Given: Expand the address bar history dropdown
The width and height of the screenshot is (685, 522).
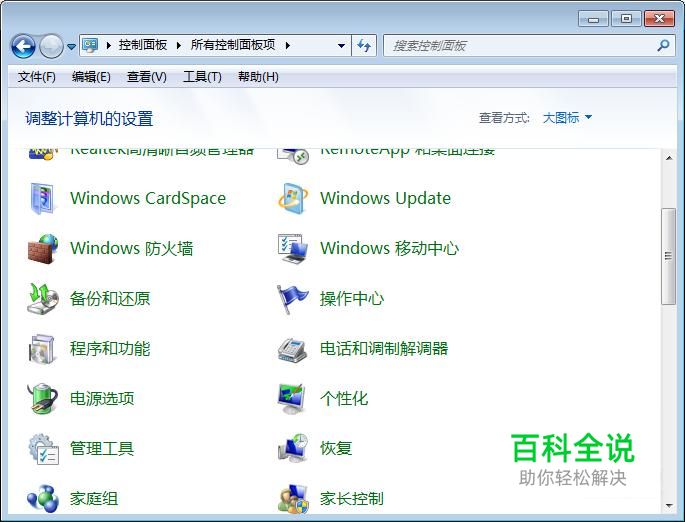Looking at the screenshot, I should point(341,45).
